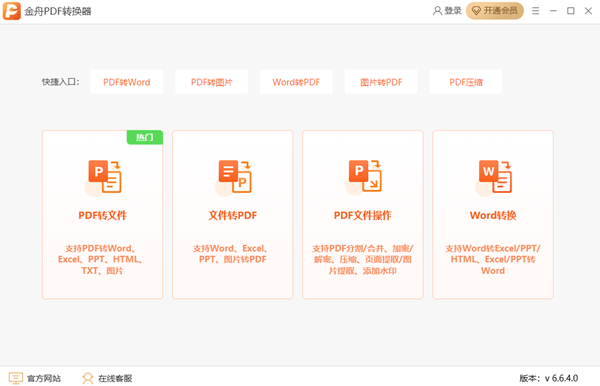Click description 支持PDF分割/合并 text
Viewport: 600px width, 386px height.
coord(363,259)
